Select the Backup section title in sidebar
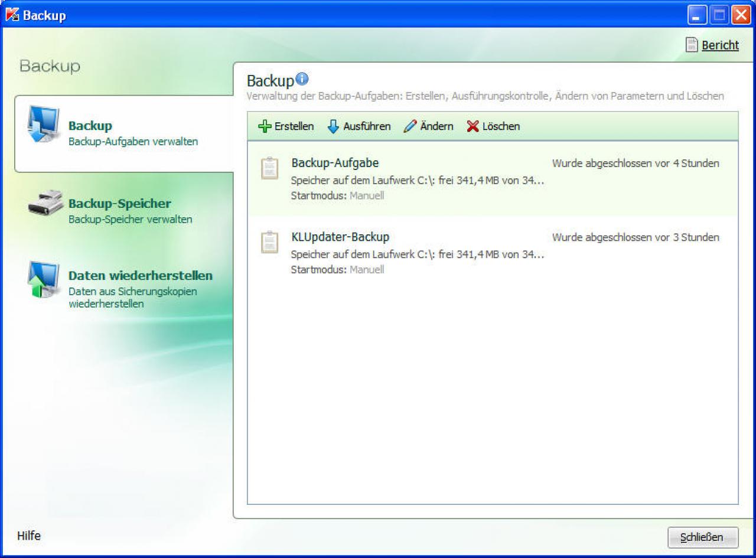Image resolution: width=756 pixels, height=558 pixels. point(90,126)
